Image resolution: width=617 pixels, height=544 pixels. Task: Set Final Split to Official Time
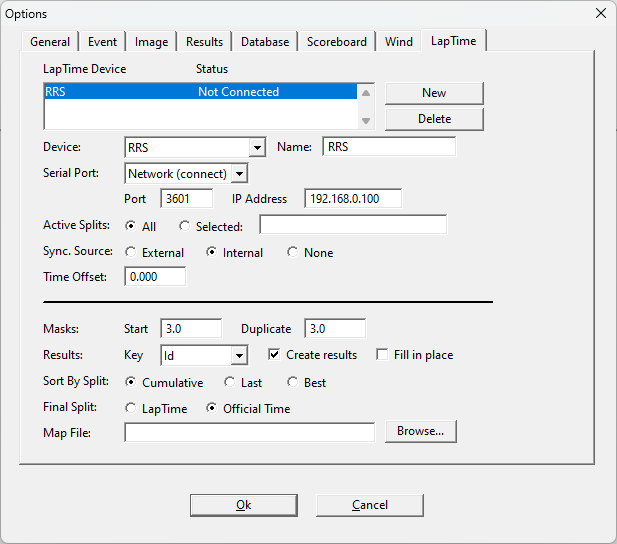tap(248, 408)
